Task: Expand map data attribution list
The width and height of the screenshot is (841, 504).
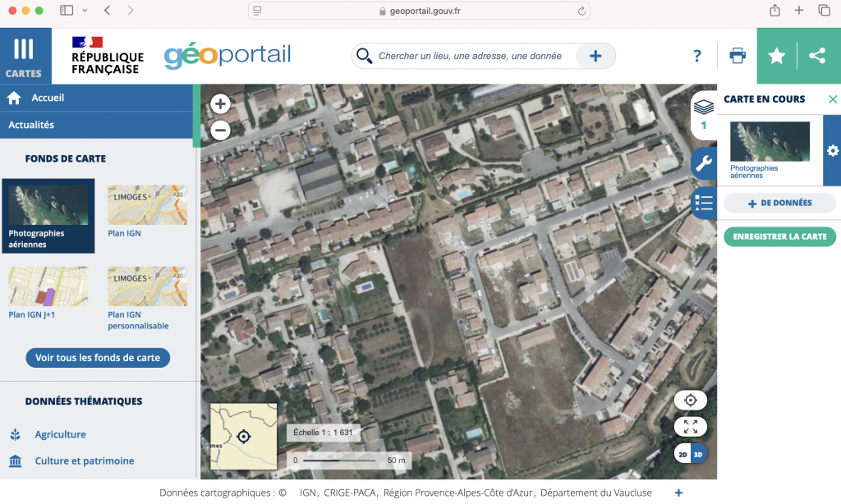Action: coord(678,493)
